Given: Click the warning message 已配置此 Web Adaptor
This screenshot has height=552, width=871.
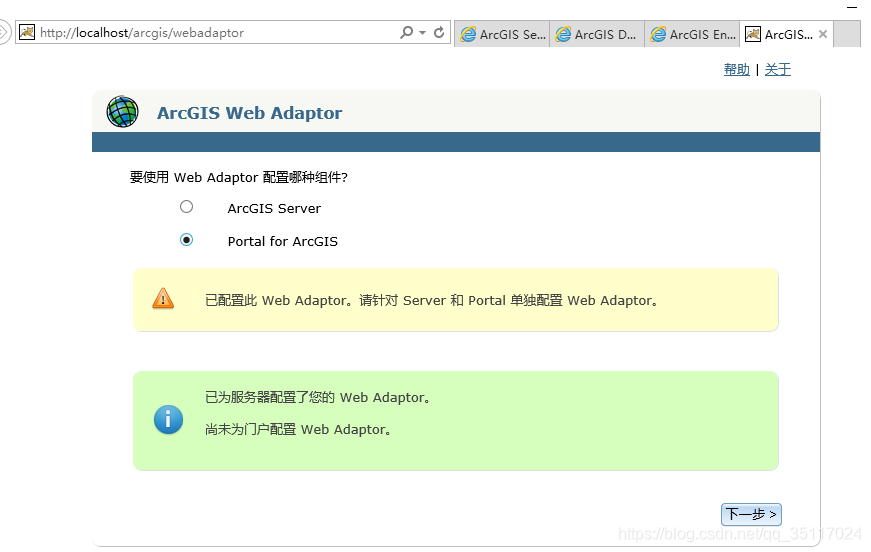Looking at the screenshot, I should click(432, 300).
